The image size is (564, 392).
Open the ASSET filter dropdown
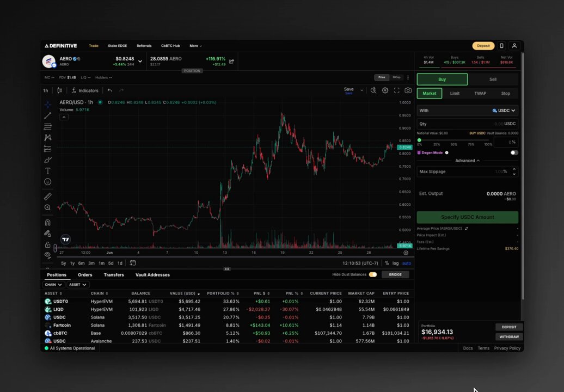pyautogui.click(x=77, y=284)
